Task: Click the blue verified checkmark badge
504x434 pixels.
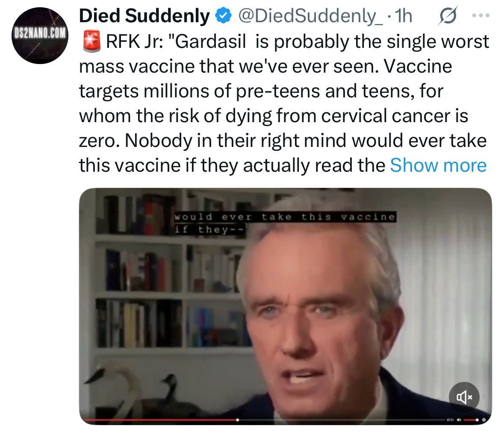Action: tap(223, 15)
